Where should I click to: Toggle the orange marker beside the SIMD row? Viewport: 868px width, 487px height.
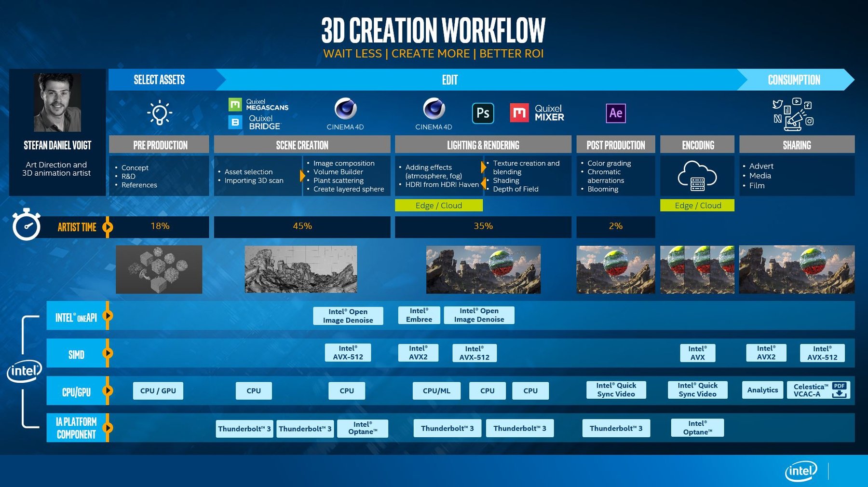tap(107, 354)
